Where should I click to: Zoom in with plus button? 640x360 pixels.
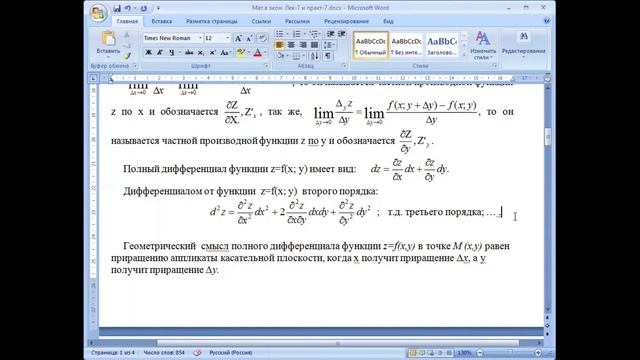(538, 353)
